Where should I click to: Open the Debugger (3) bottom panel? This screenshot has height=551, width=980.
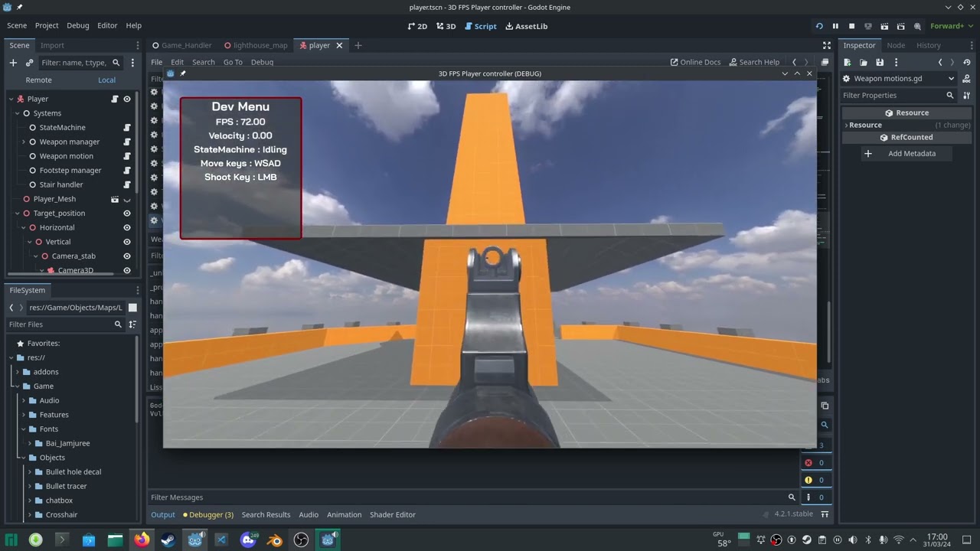208,515
